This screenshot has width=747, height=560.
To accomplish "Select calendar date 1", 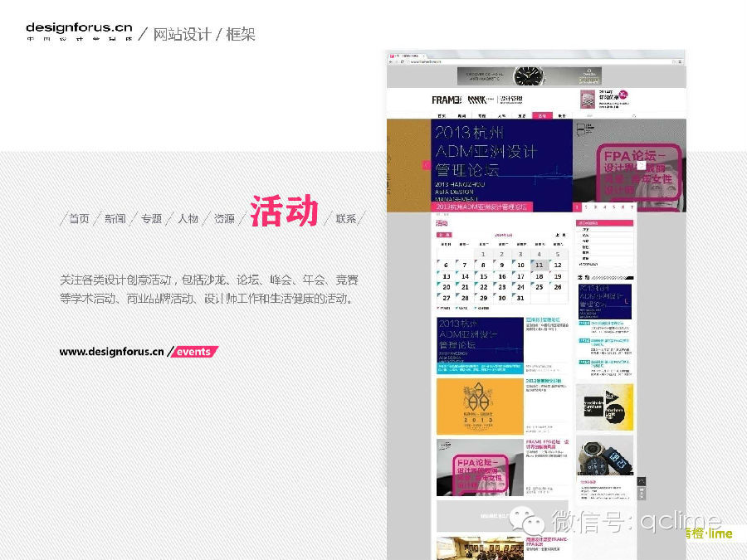I will coord(483,254).
